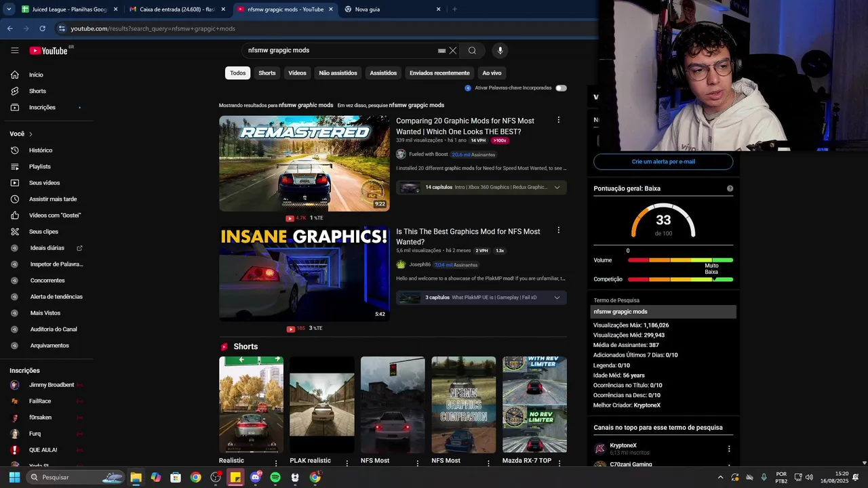Click the YouTube logo
This screenshot has height=488, width=868.
pyautogui.click(x=49, y=50)
